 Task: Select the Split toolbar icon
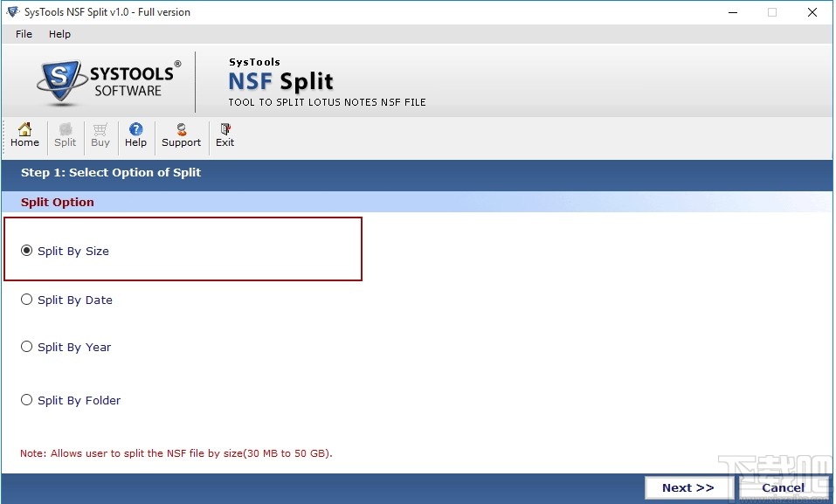tap(65, 136)
